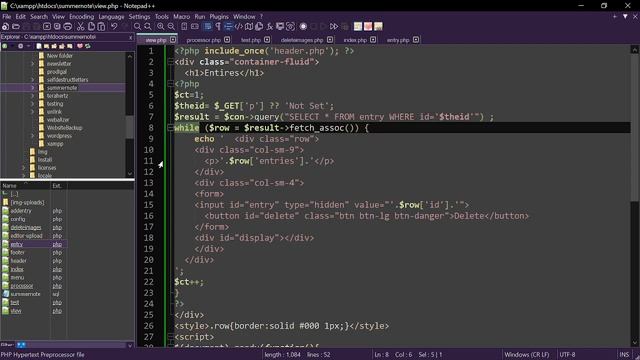Image resolution: width=640 pixels, height=360 pixels.
Task: Close the Explorer panel
Action: pos(130,37)
